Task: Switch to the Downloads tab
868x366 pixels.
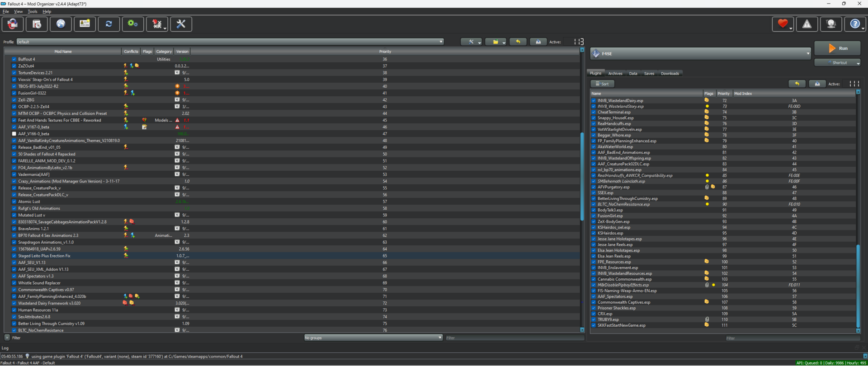Action: (670, 73)
